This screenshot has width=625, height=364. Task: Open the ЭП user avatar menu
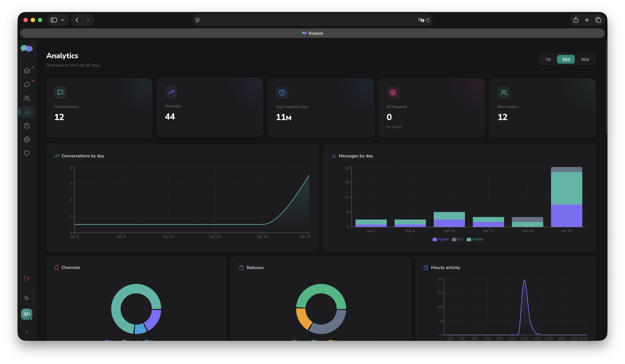pos(27,314)
